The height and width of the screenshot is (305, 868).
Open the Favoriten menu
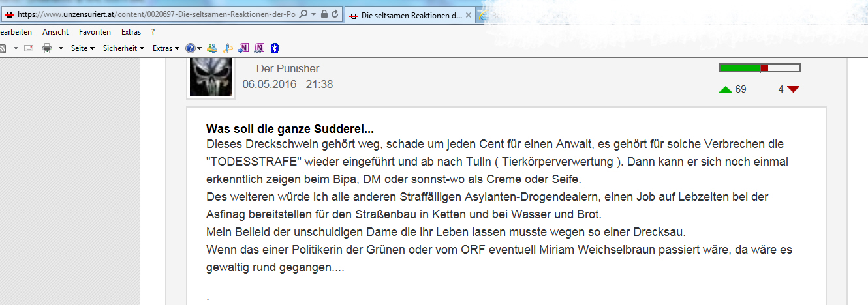click(x=95, y=31)
